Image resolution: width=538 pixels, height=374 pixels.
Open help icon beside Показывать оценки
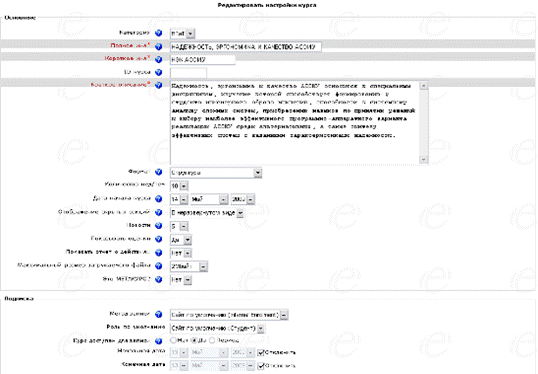(x=159, y=239)
